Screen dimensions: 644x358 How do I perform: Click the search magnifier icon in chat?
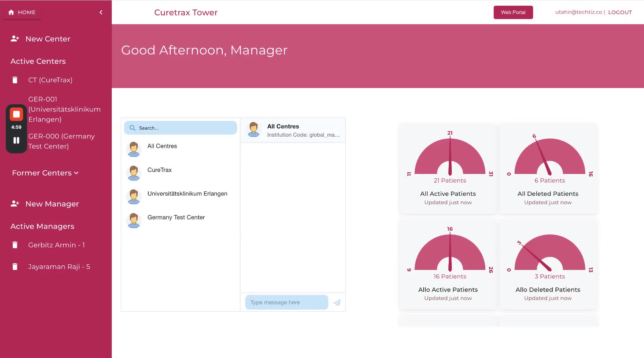click(132, 128)
